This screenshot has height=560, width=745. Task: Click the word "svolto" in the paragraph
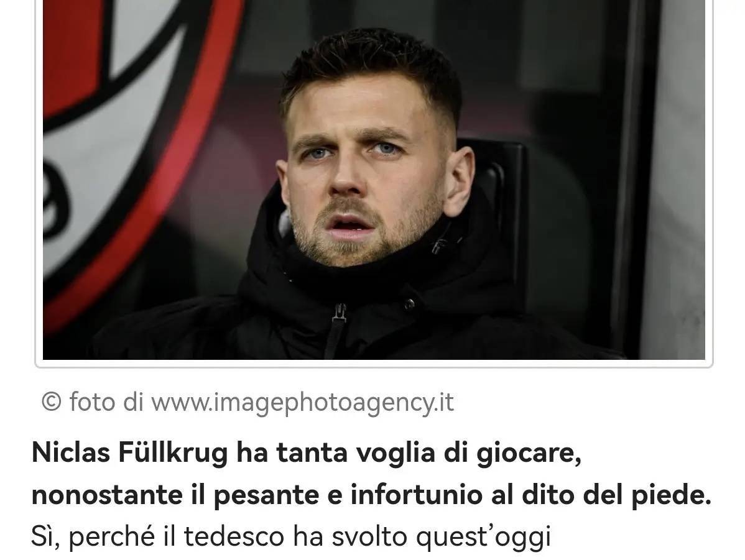(369, 537)
